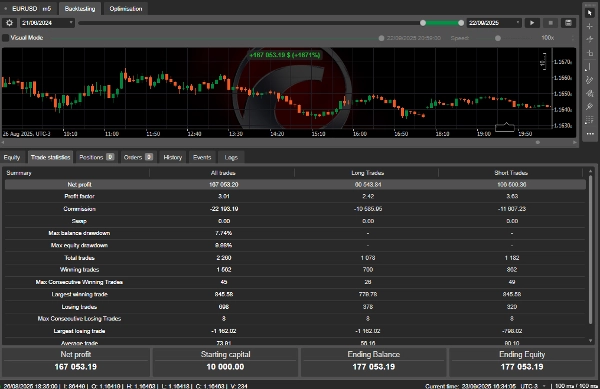The height and width of the screenshot is (389, 600).
Task: Select the Profit factor row label
Action: (x=79, y=196)
